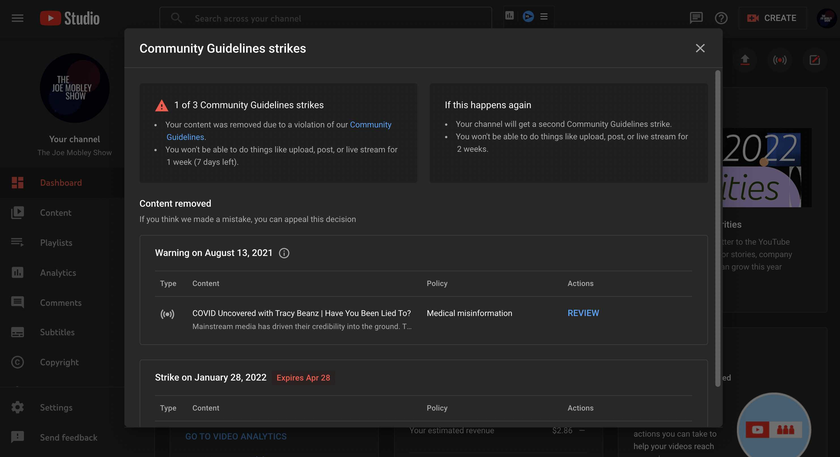Click the 2022 priorities thumbnail
Screen dimensions: 840x457
click(767, 168)
